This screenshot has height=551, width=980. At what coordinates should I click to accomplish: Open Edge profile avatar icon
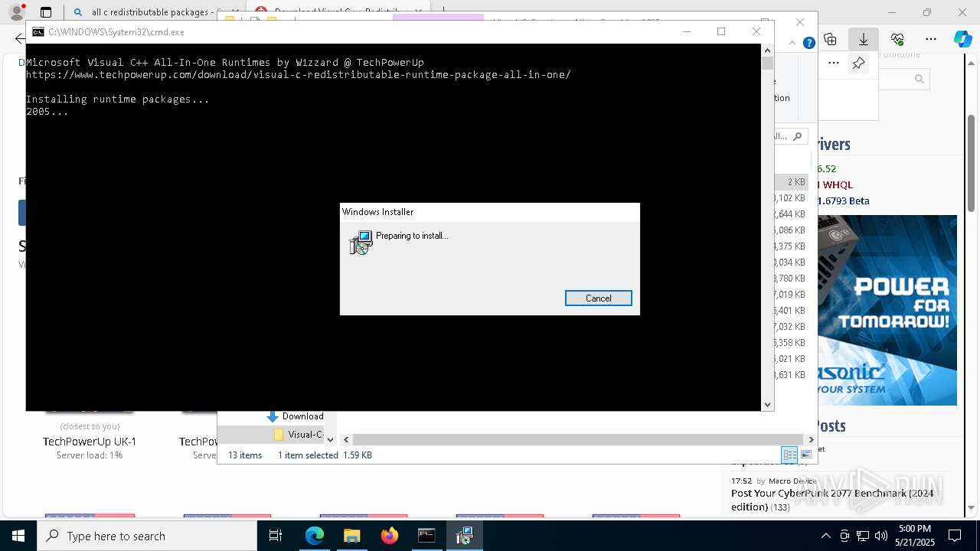(17, 11)
